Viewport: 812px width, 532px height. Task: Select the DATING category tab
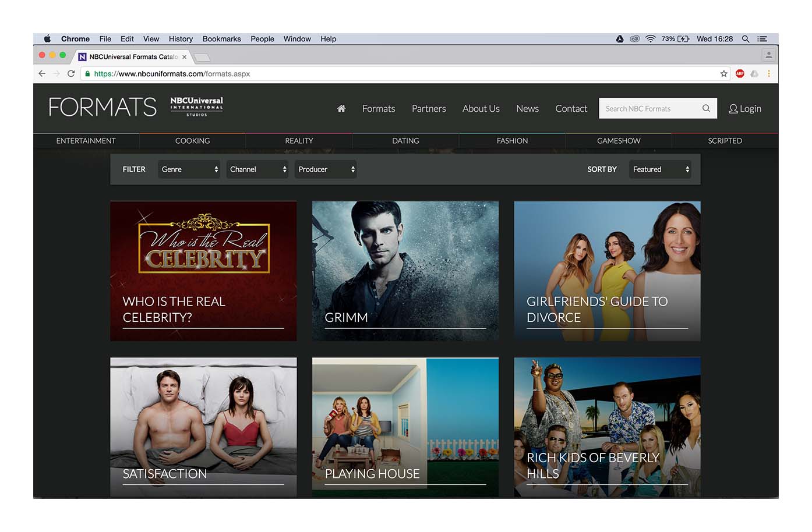(405, 141)
